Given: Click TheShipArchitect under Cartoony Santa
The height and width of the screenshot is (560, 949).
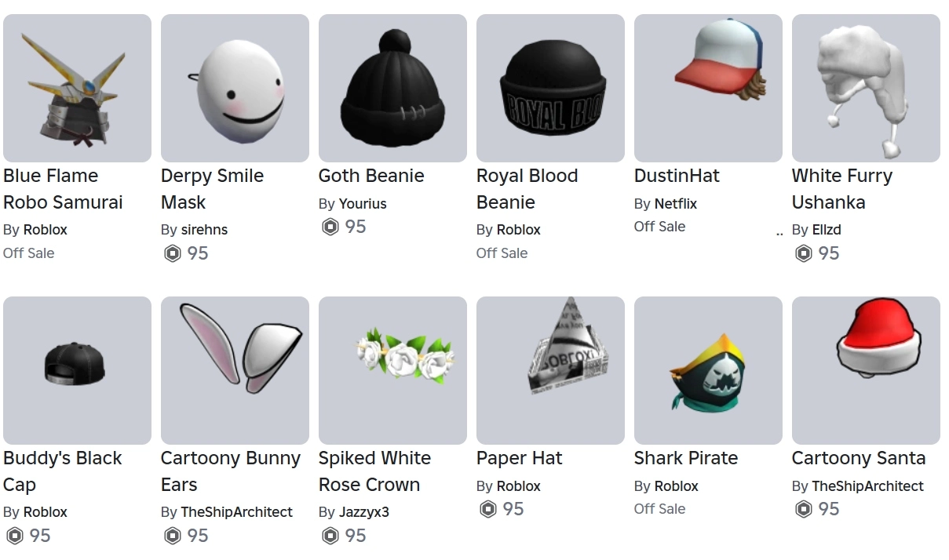Looking at the screenshot, I should coord(867,485).
